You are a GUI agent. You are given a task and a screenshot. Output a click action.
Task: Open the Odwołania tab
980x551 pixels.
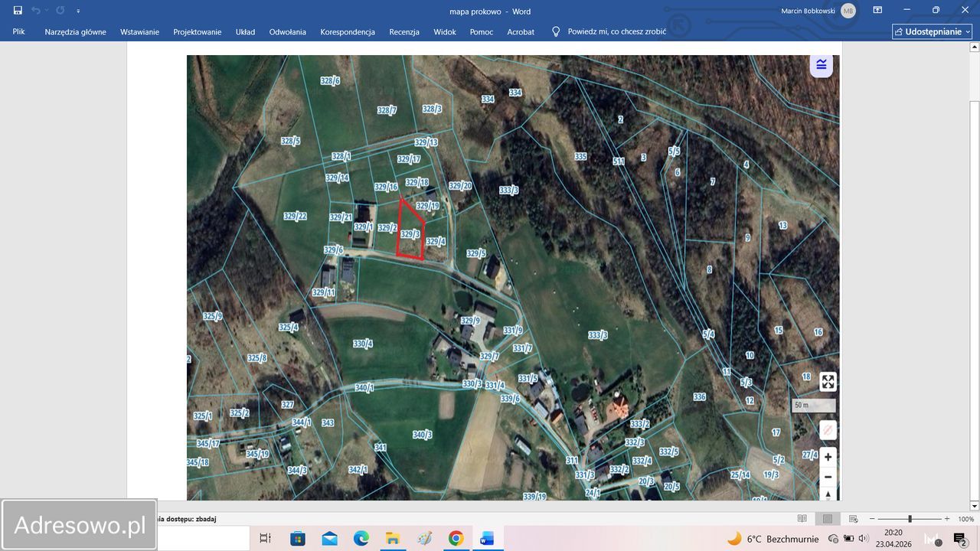point(287,32)
